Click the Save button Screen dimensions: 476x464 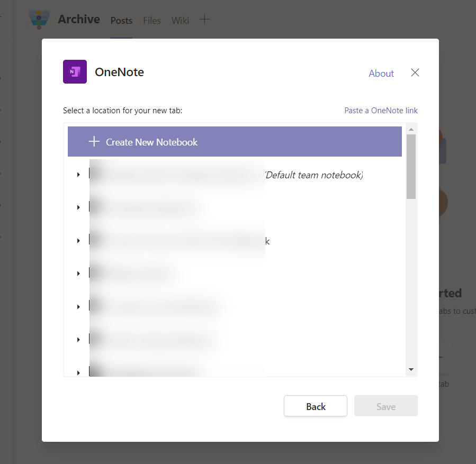tap(385, 406)
